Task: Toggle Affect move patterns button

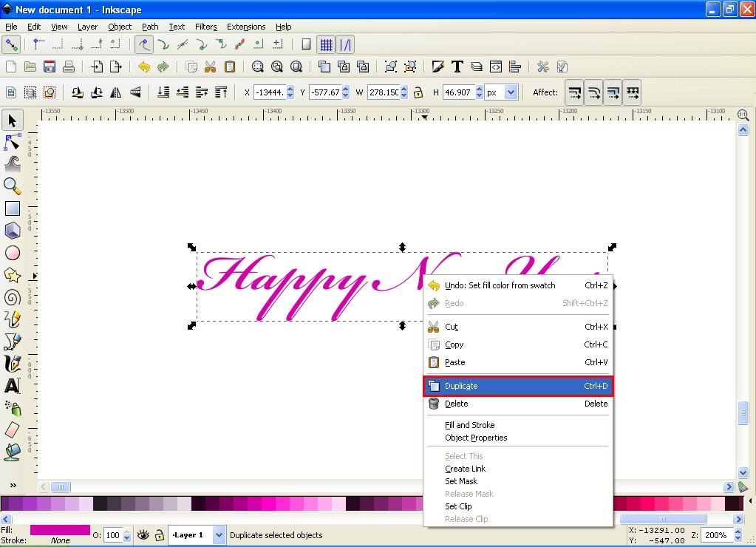Action: 632,92
